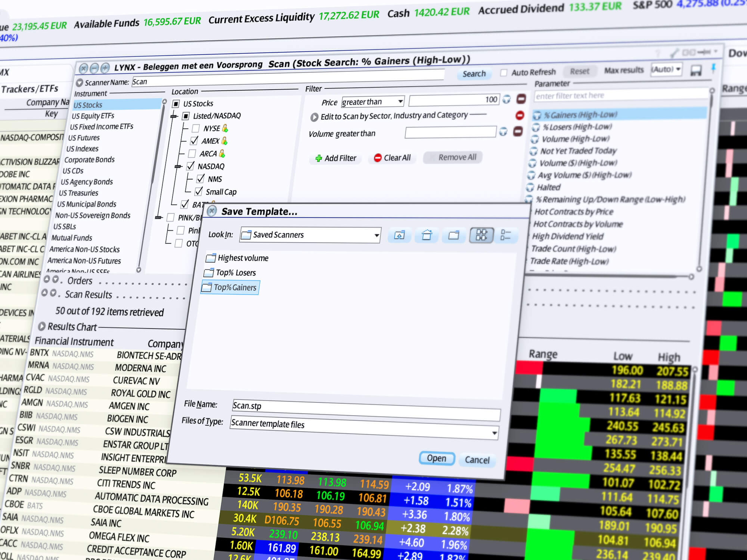Enable the Auto Refresh toggle
The height and width of the screenshot is (560, 747).
(x=503, y=71)
